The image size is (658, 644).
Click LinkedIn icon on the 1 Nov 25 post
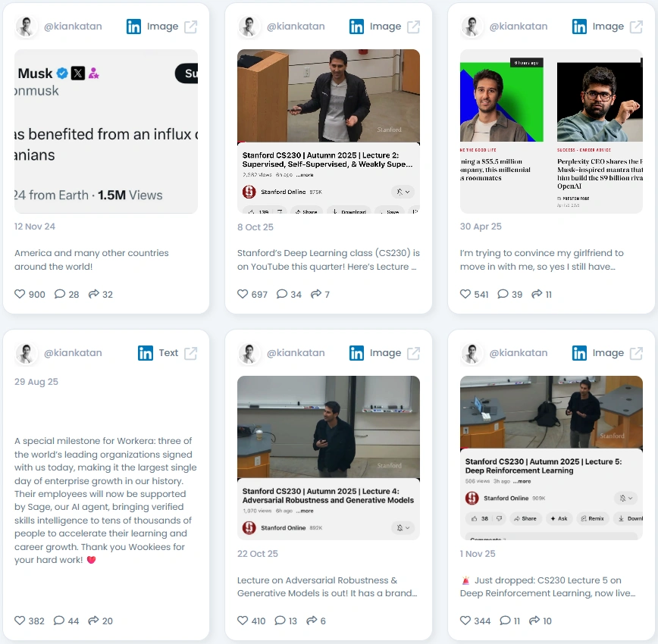point(579,353)
